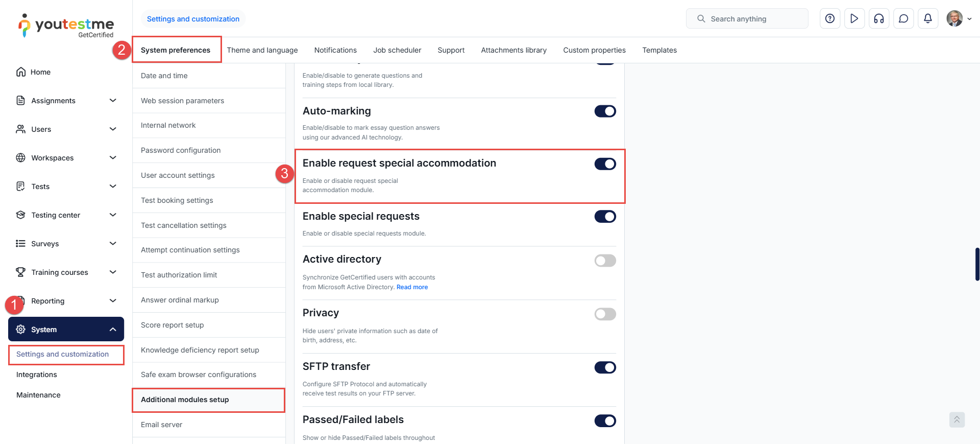The width and height of the screenshot is (980, 444).
Task: Open Integrations under System
Action: click(x=37, y=375)
